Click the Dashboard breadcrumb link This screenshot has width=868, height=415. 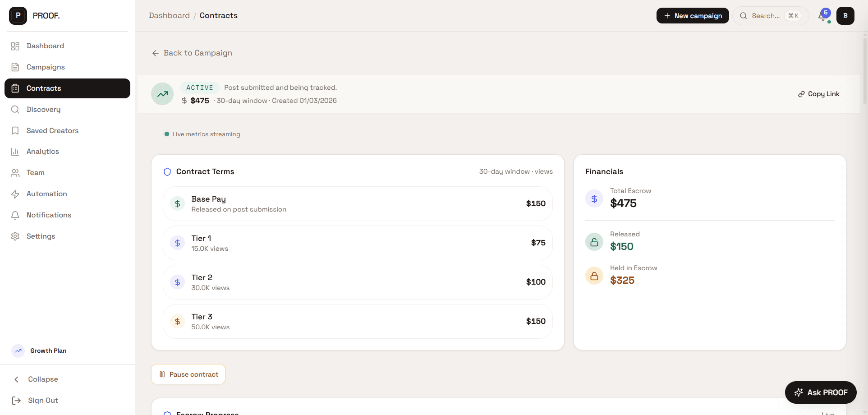[169, 15]
